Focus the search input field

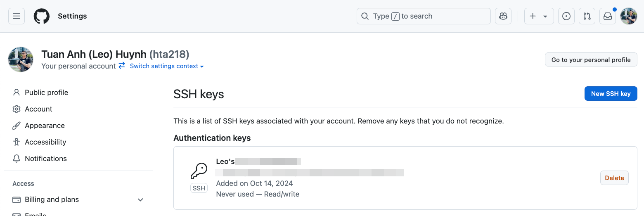[423, 16]
